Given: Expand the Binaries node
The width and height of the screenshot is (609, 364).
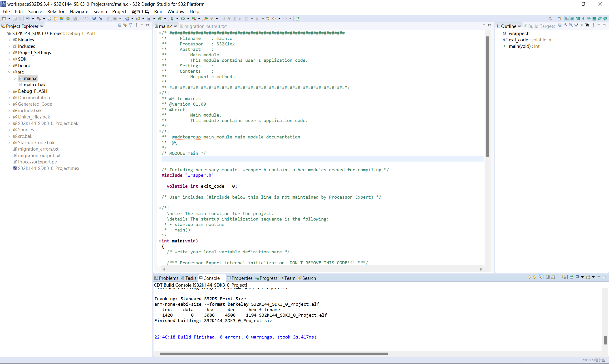Looking at the screenshot, I should (x=10, y=40).
